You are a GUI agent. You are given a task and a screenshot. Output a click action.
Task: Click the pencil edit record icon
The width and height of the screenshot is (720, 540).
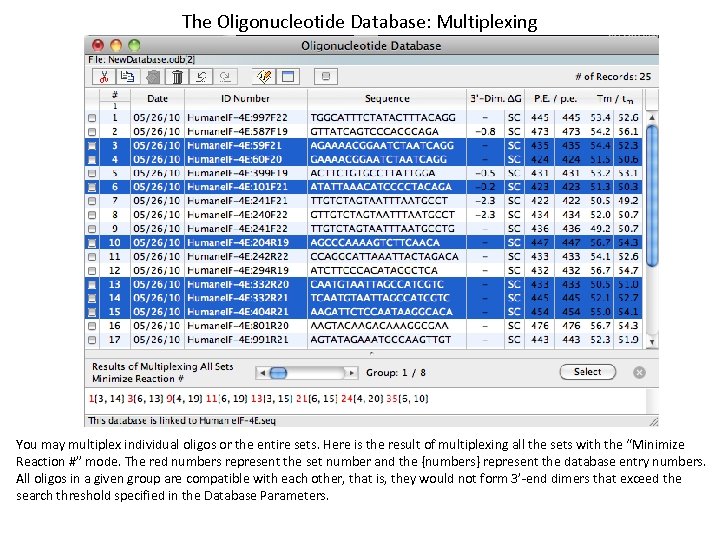[x=264, y=77]
